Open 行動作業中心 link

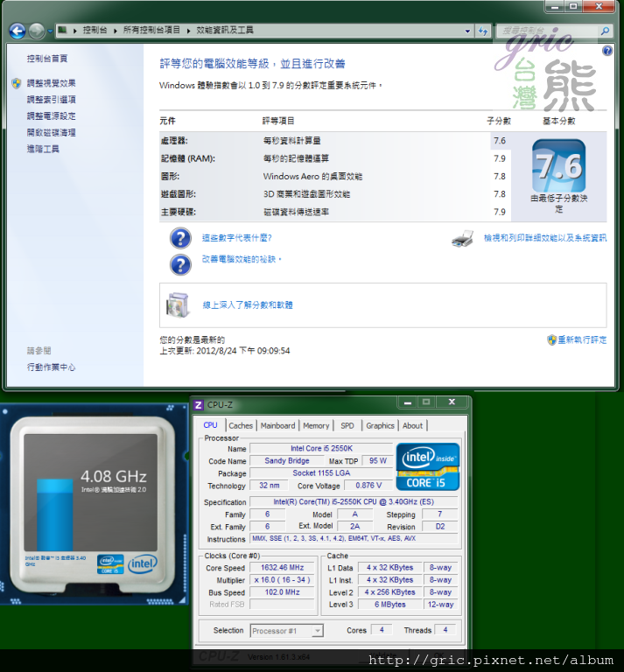point(51,367)
